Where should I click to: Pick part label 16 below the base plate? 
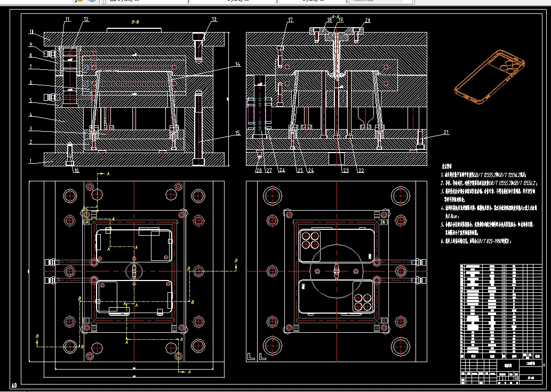tap(77, 171)
